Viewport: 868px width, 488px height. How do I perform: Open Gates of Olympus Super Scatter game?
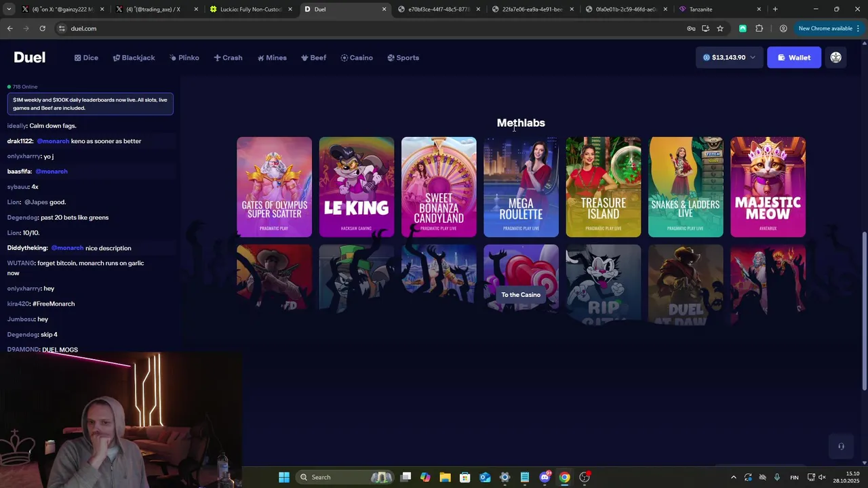click(x=274, y=187)
